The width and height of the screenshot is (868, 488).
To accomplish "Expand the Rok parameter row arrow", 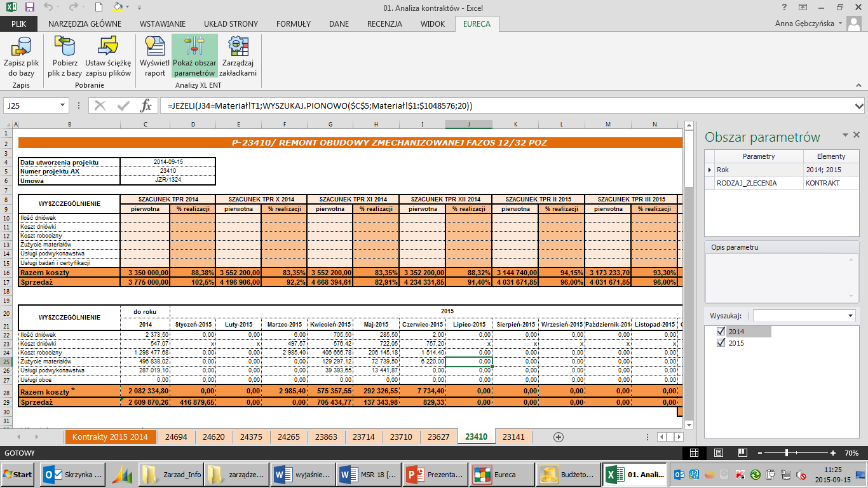I will coord(710,170).
